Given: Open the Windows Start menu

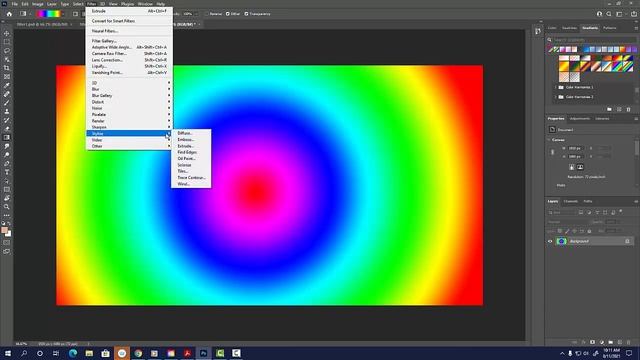Looking at the screenshot, I should (8, 353).
